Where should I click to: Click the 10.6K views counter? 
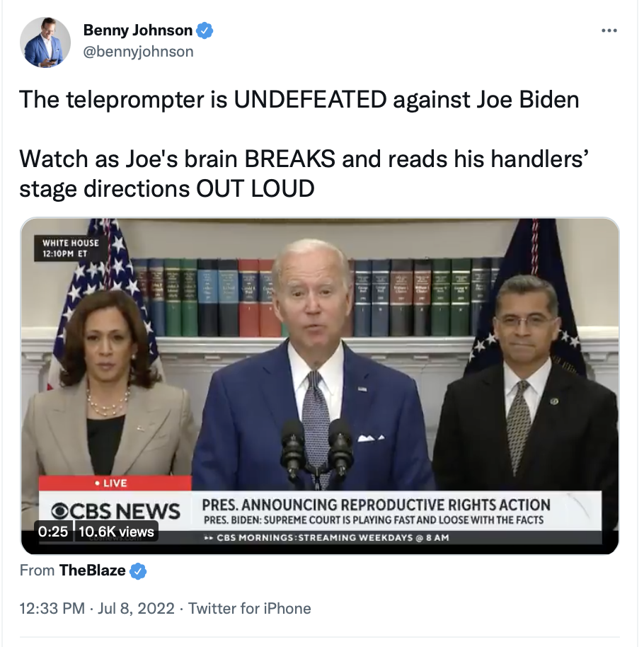116,532
